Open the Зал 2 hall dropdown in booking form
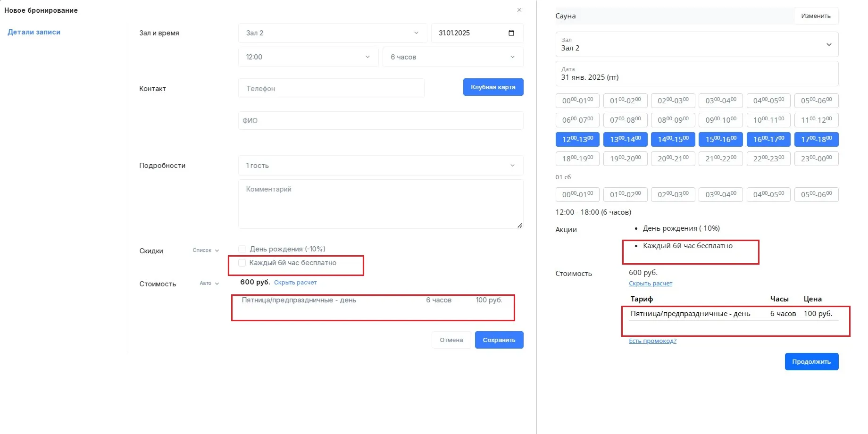The height and width of the screenshot is (434, 868). pos(332,33)
